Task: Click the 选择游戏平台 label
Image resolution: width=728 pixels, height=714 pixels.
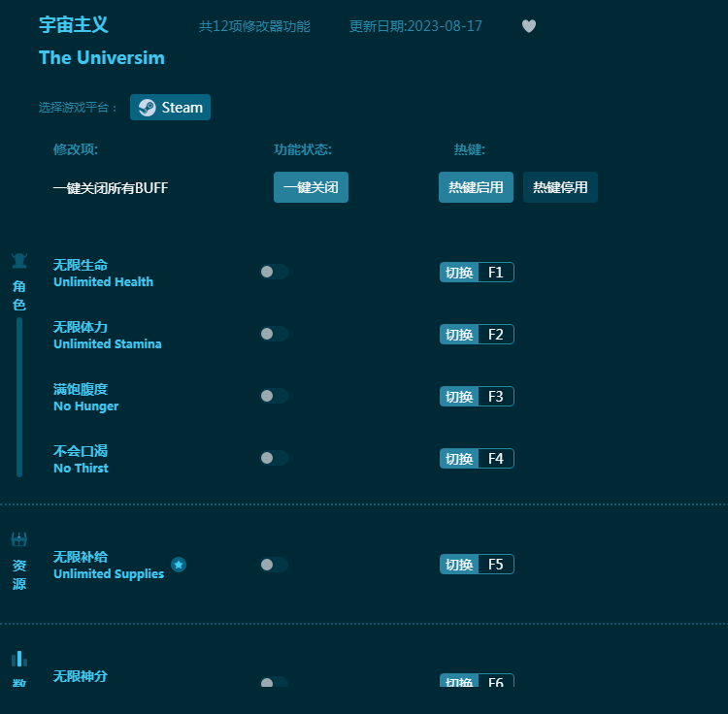Action: click(77, 108)
